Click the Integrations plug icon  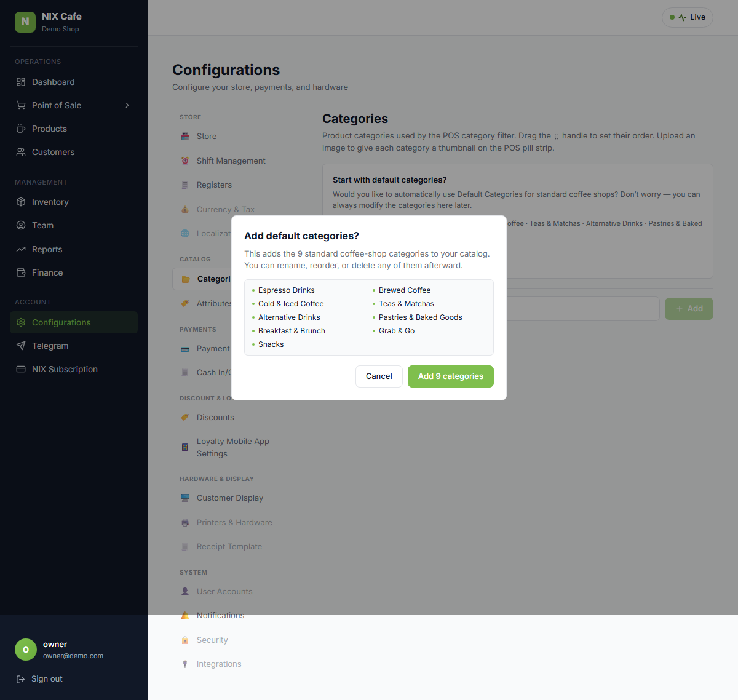tap(185, 664)
